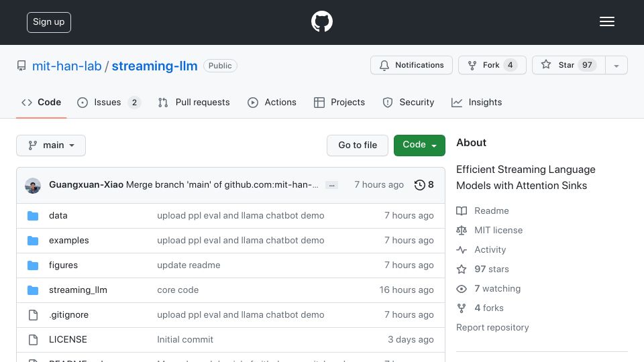Click the examples folder icon
The height and width of the screenshot is (362, 644).
click(x=33, y=241)
